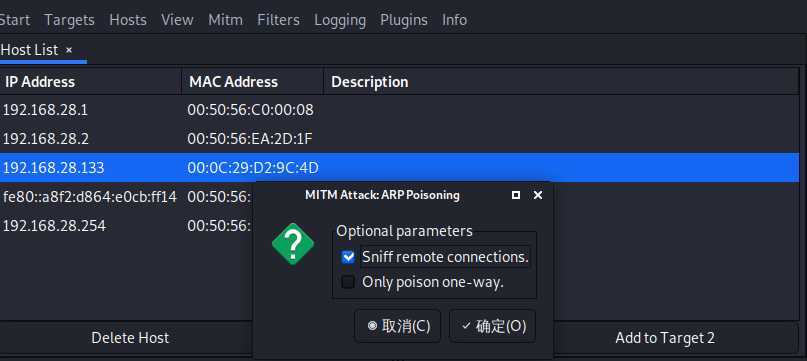Open the Mitm menu
The width and height of the screenshot is (807, 361).
225,20
